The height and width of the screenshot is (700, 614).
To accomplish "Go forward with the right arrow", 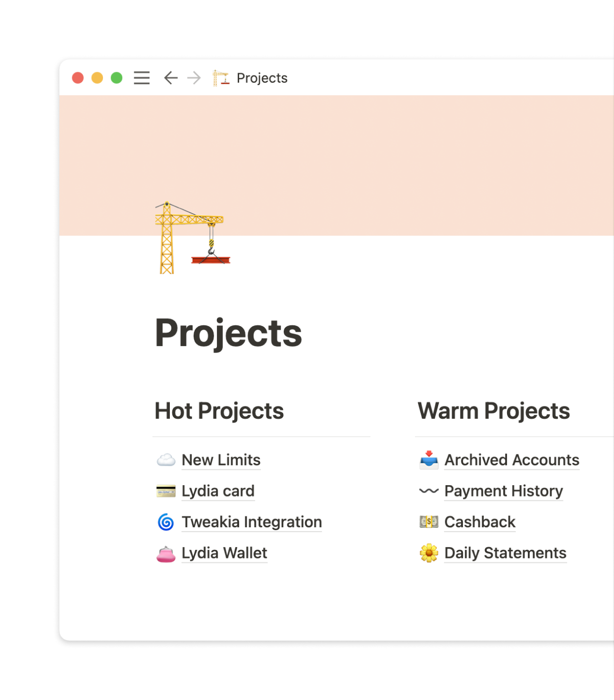I will [194, 78].
